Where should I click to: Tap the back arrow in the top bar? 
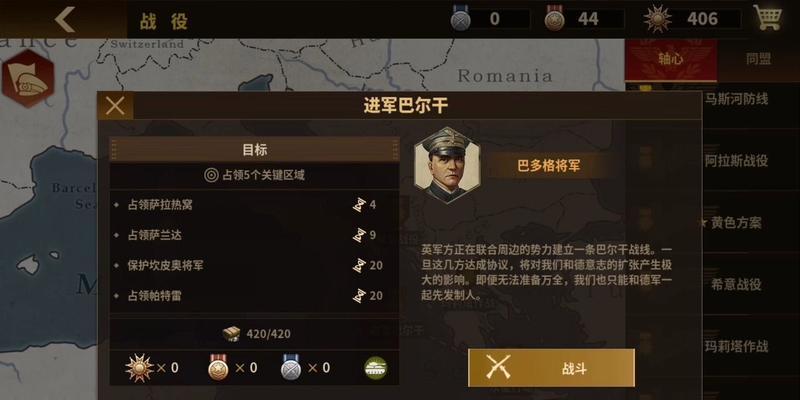[x=65, y=19]
